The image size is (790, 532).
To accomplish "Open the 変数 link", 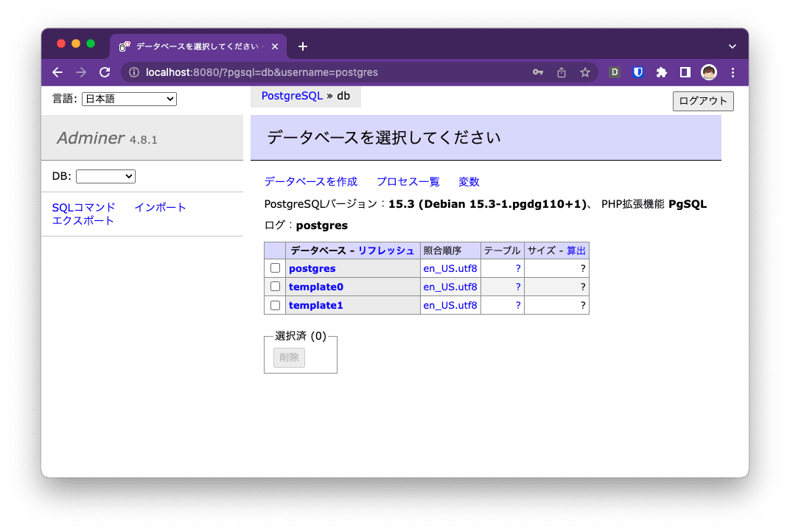I will 469,182.
